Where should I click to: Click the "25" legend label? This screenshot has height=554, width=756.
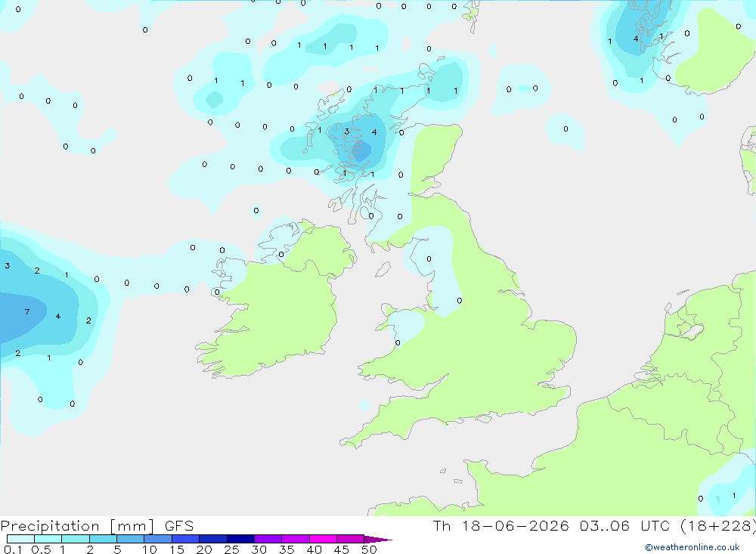(x=231, y=549)
